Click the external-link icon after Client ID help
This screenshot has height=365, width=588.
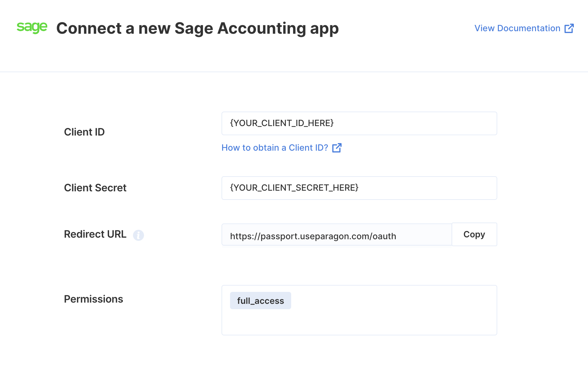(337, 148)
